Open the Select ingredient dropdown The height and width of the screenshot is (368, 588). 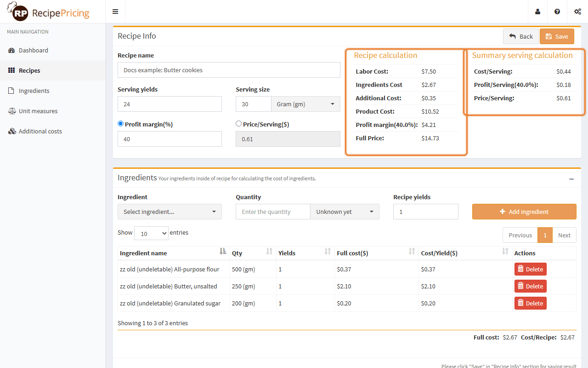click(170, 212)
